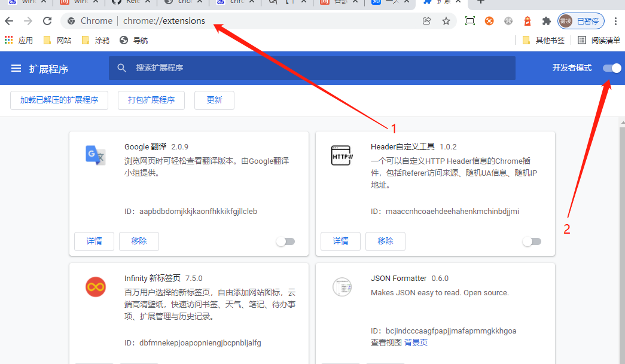625x364 pixels.
Task: Click version number 0.6.0
Action: point(440,279)
